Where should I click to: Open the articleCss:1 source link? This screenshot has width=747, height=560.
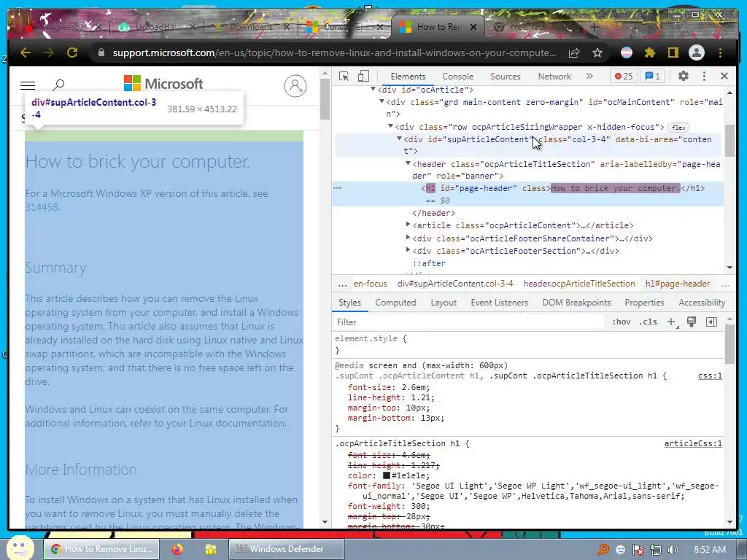point(693,444)
